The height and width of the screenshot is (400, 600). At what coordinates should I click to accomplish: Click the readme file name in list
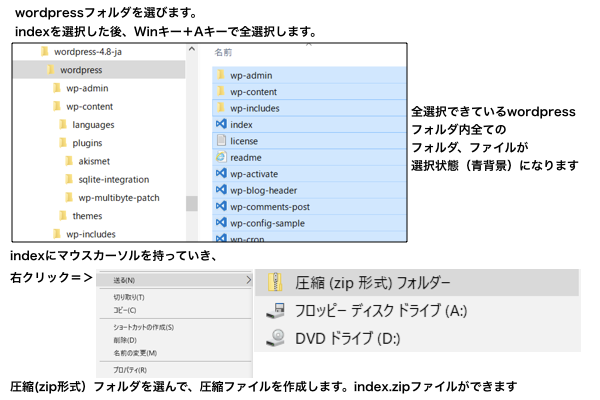click(246, 158)
